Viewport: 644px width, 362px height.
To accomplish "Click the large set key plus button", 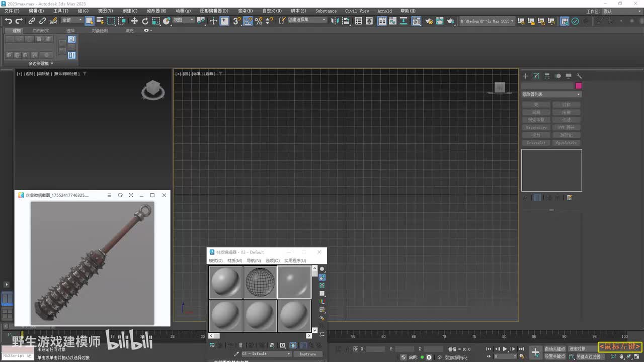I will (536, 352).
